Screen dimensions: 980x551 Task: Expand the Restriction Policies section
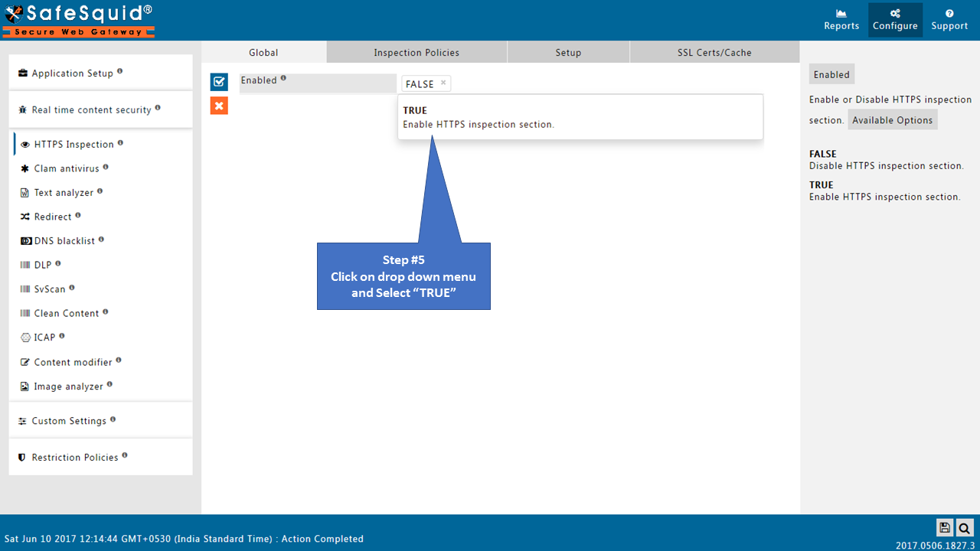tap(75, 458)
